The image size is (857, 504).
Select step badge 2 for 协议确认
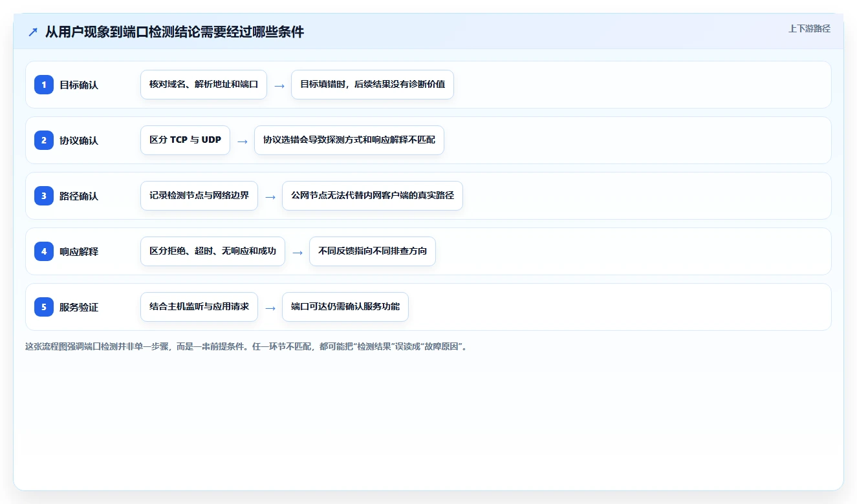click(x=44, y=140)
